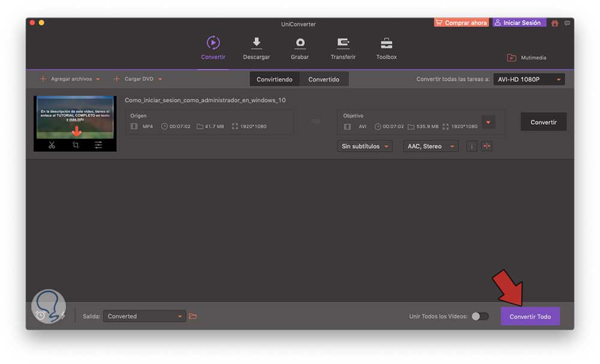The height and width of the screenshot is (364, 600).
Task: Click Agregar archivos to add files
Action: (x=66, y=79)
